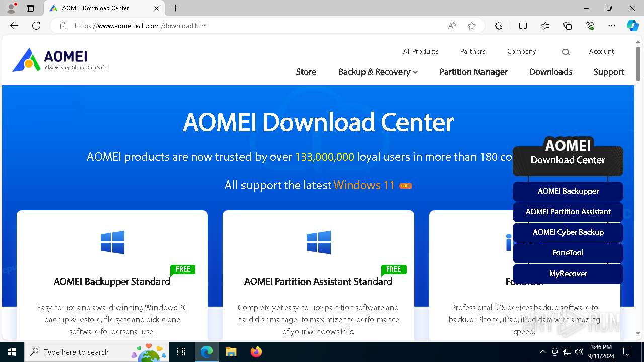
Task: Close the AOMEI Download Center tab
Action: point(156,8)
